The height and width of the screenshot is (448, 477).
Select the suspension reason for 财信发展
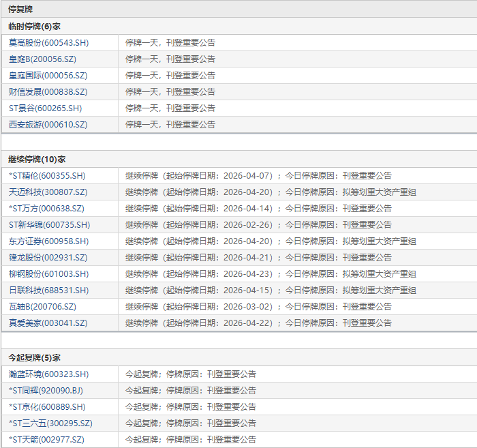(170, 91)
